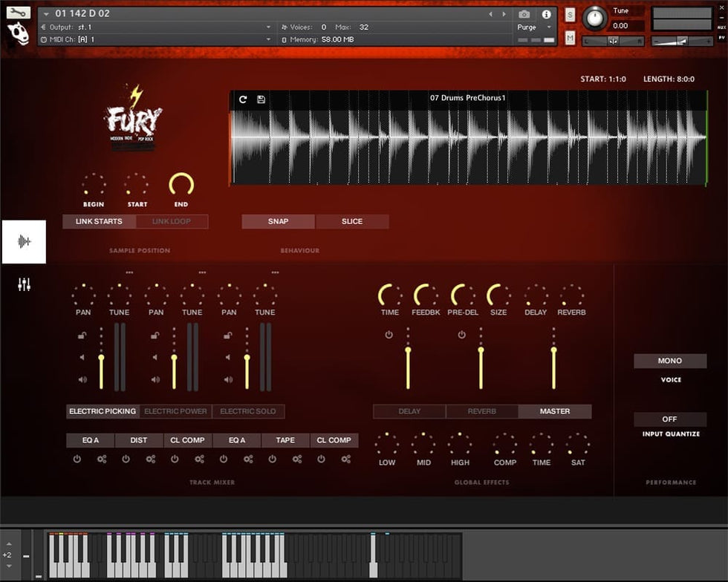Click the reload icon above the waveform
The height and width of the screenshot is (582, 728).
[243, 99]
